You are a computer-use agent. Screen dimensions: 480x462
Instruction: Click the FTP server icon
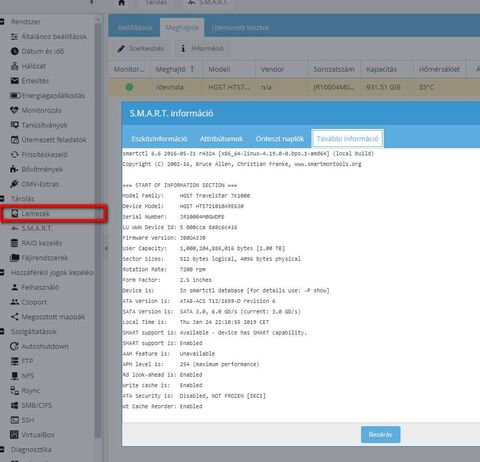click(14, 361)
